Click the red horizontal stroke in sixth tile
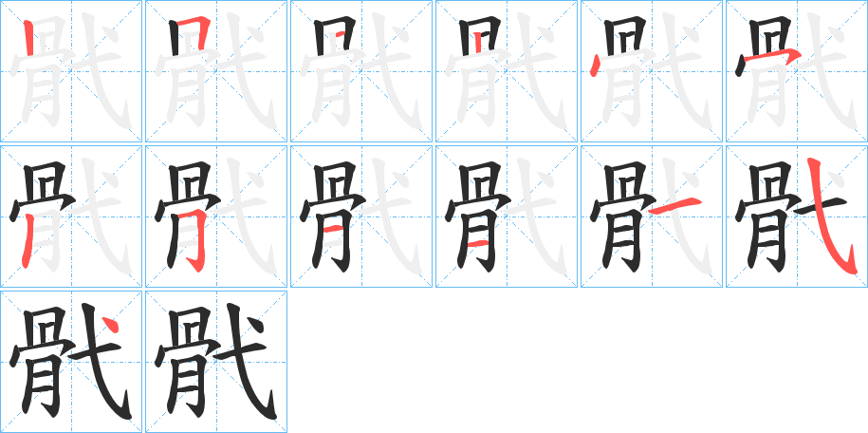This screenshot has width=868, height=433. [772, 56]
